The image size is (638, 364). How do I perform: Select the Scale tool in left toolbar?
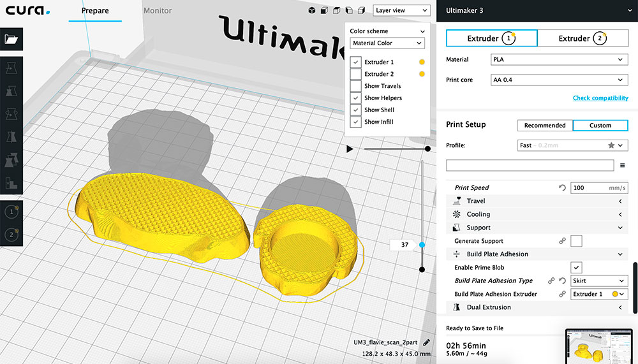click(11, 91)
